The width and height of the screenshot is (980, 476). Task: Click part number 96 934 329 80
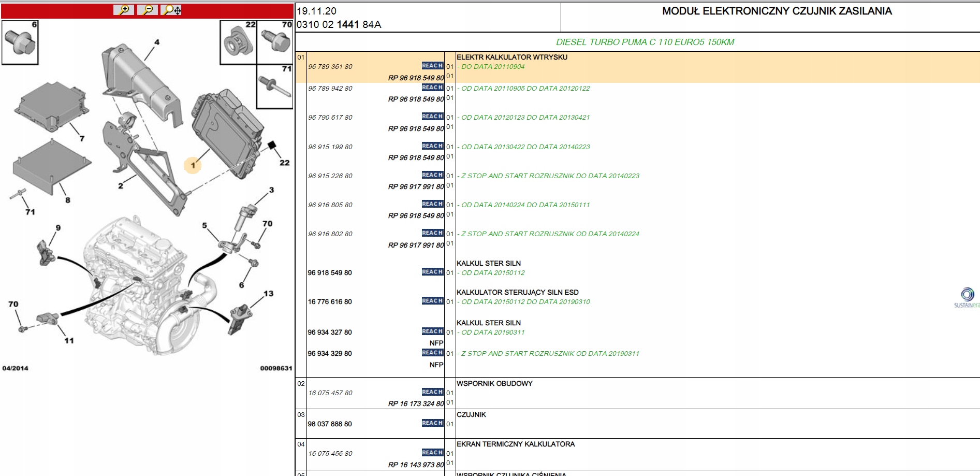[x=330, y=354]
